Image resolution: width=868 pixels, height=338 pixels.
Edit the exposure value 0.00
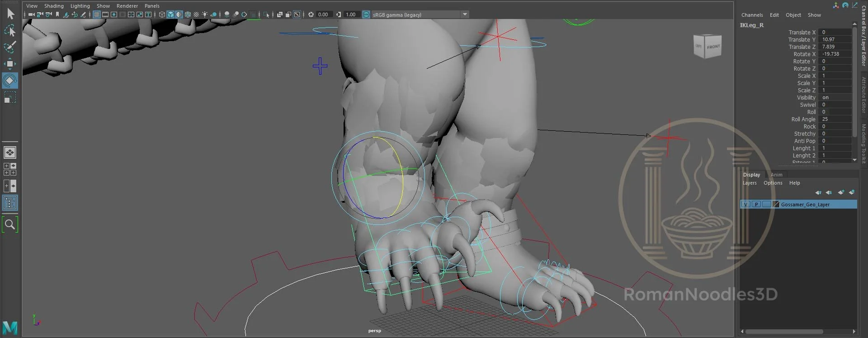(x=324, y=14)
